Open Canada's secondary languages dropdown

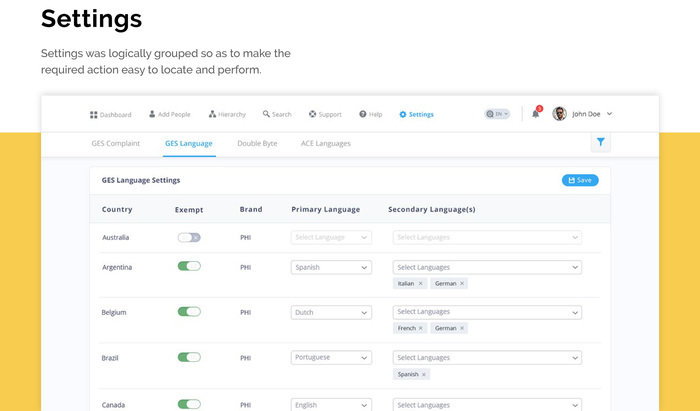(487, 405)
